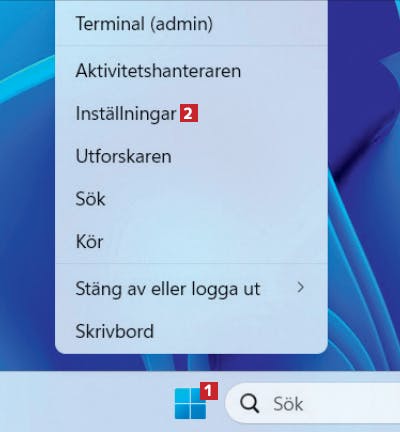Select Utforskaren menu entry
400x432 pixels.
point(191,156)
